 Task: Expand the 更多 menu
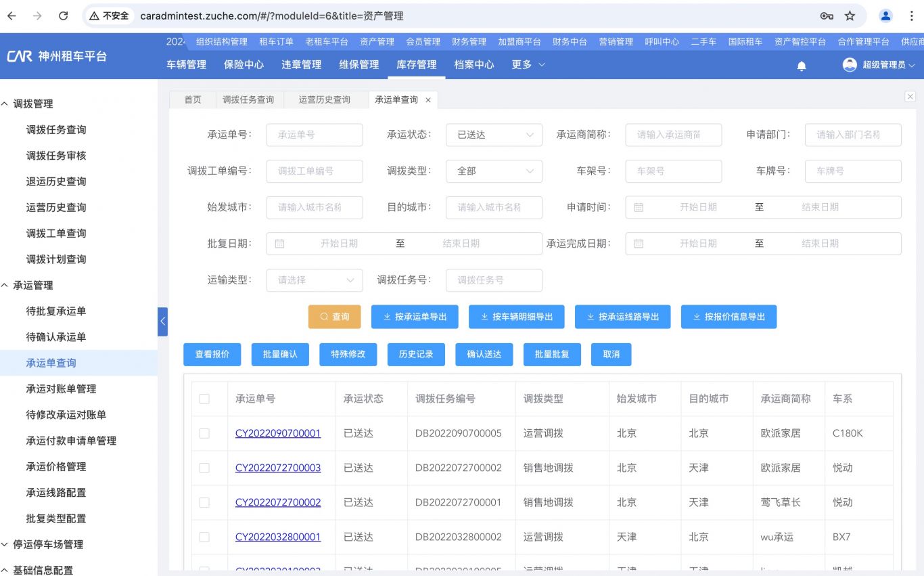[x=528, y=65]
